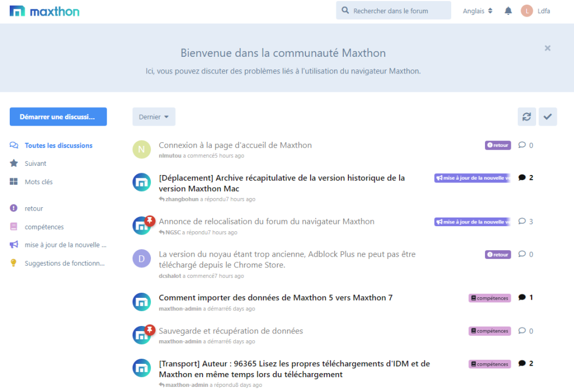This screenshot has height=392, width=574.
Task: Open the notifications bell icon
Action: click(508, 11)
